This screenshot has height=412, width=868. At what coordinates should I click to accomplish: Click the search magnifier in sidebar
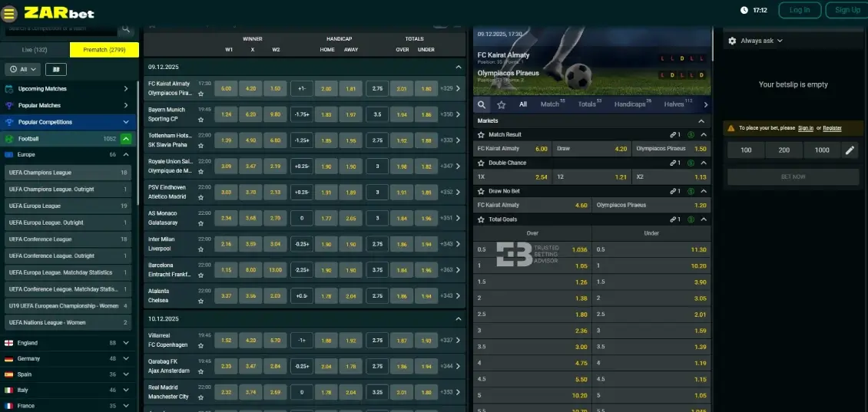coord(126,28)
